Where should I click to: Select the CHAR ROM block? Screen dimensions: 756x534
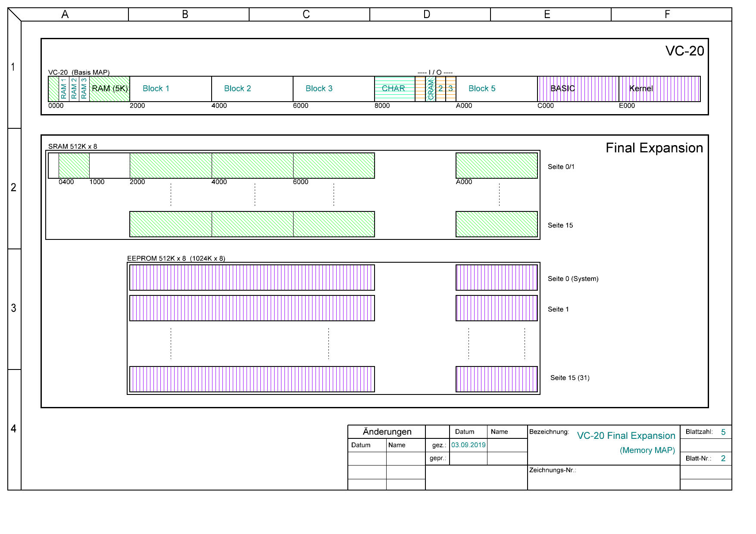(394, 89)
